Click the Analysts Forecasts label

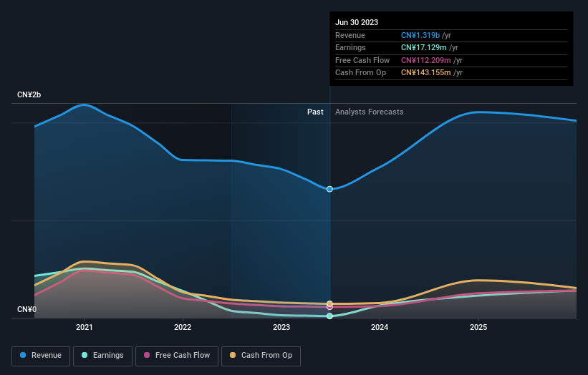point(370,112)
